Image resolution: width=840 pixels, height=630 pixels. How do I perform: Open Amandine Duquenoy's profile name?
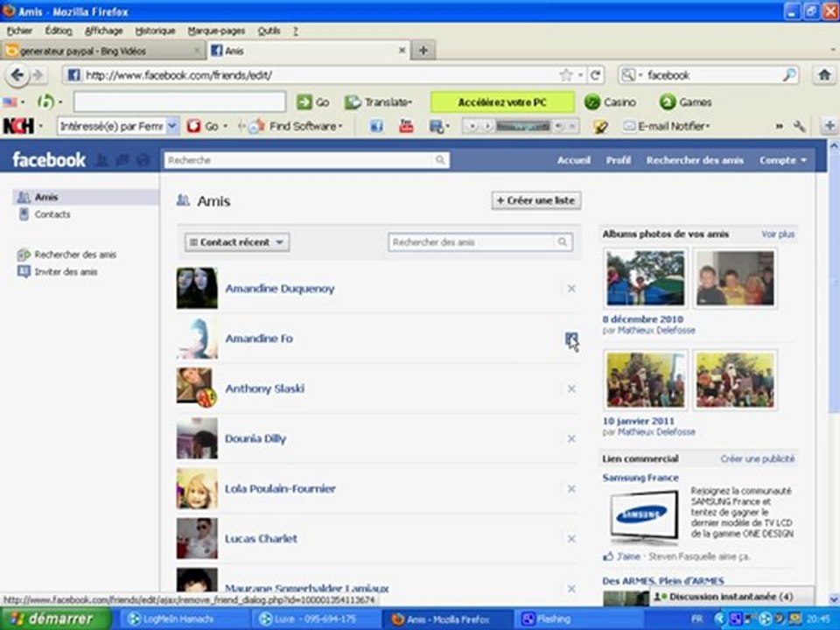[x=280, y=288]
